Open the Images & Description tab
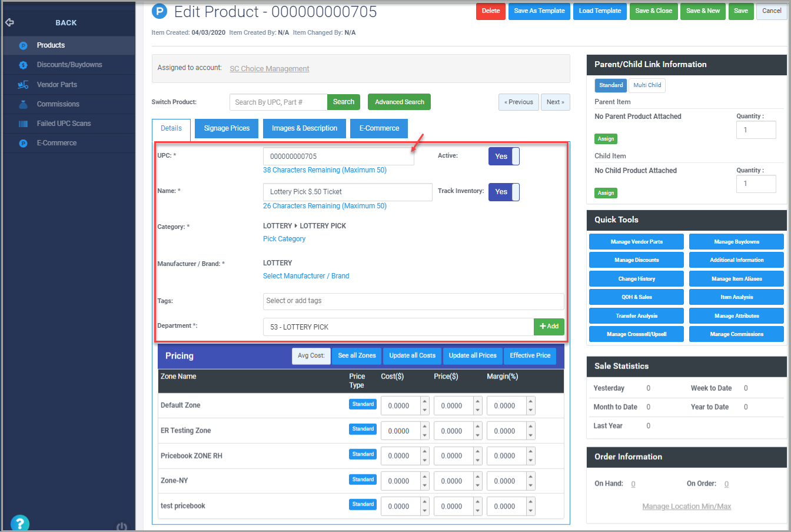 tap(304, 128)
